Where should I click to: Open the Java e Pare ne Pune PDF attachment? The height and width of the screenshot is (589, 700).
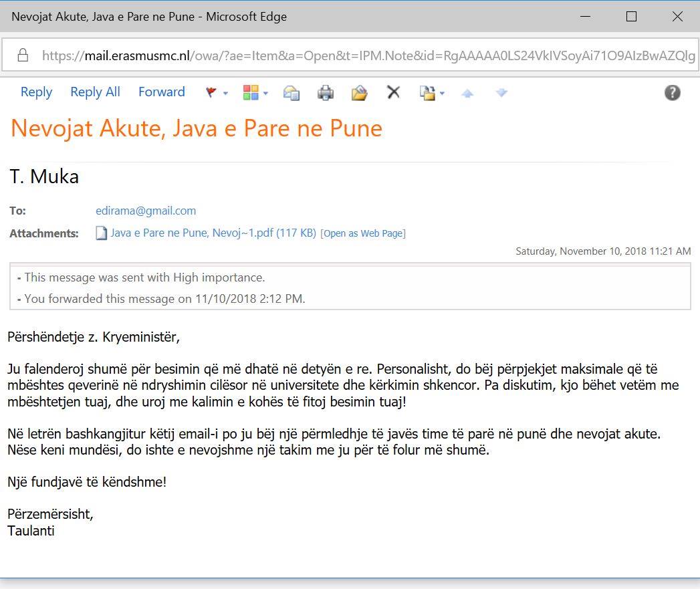tap(213, 233)
